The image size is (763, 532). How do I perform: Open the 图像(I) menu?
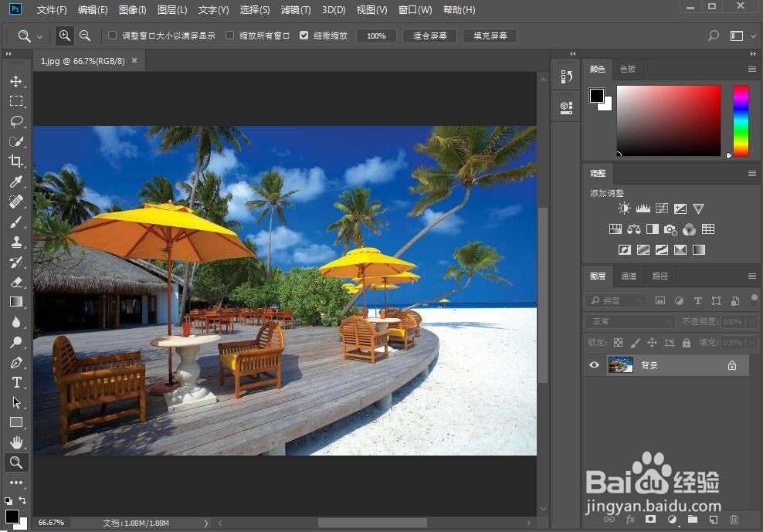coord(132,10)
